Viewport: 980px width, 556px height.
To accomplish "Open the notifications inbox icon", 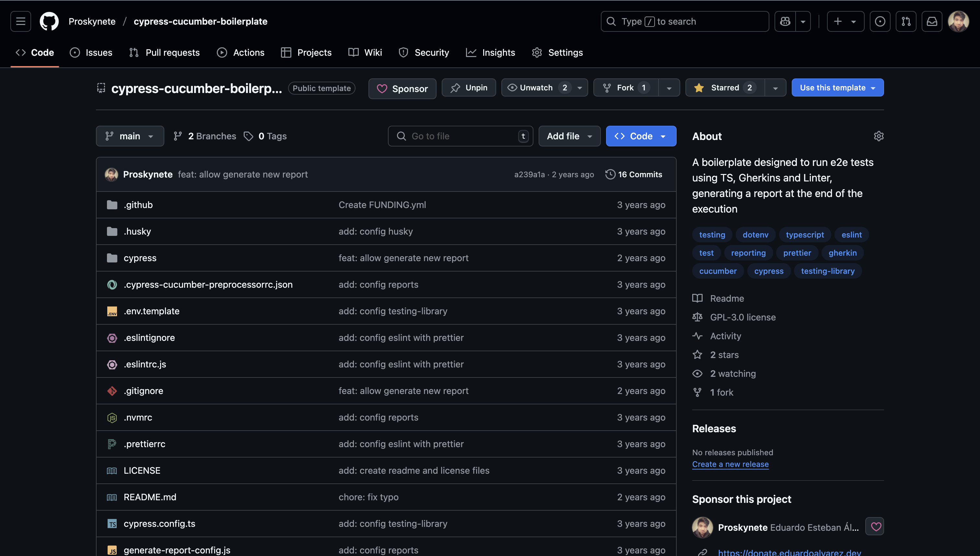I will click(932, 21).
